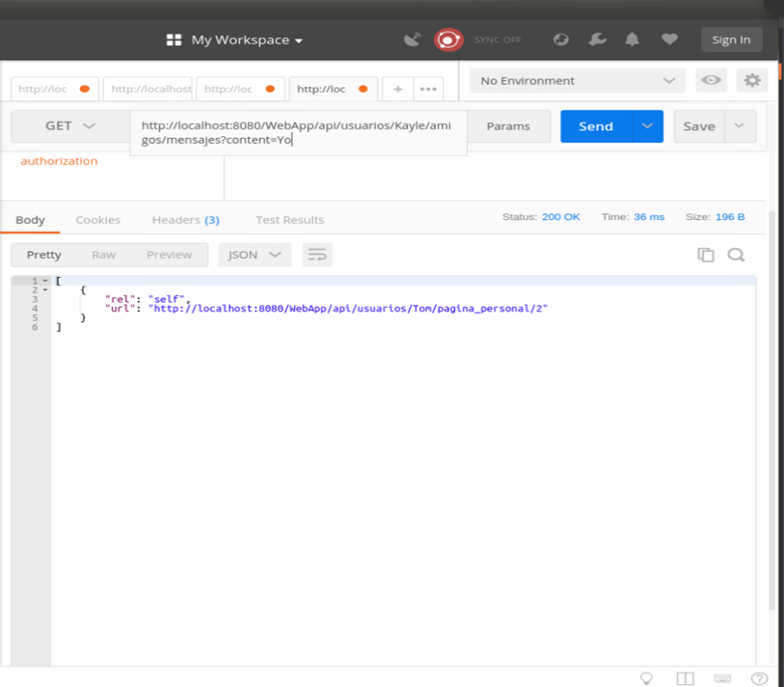Click the 36 ms time value

click(648, 217)
